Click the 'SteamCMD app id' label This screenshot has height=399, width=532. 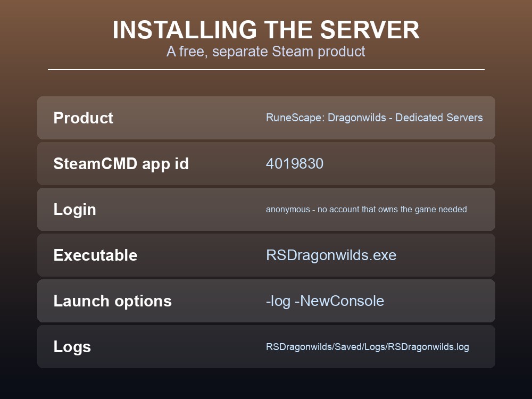(121, 164)
